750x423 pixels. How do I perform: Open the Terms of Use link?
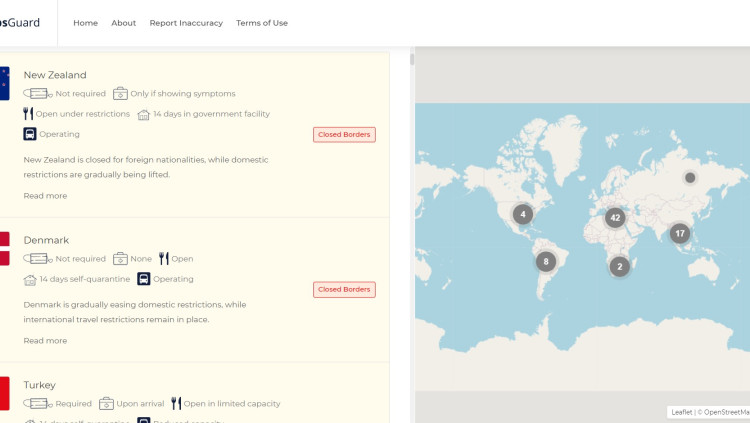(x=262, y=23)
